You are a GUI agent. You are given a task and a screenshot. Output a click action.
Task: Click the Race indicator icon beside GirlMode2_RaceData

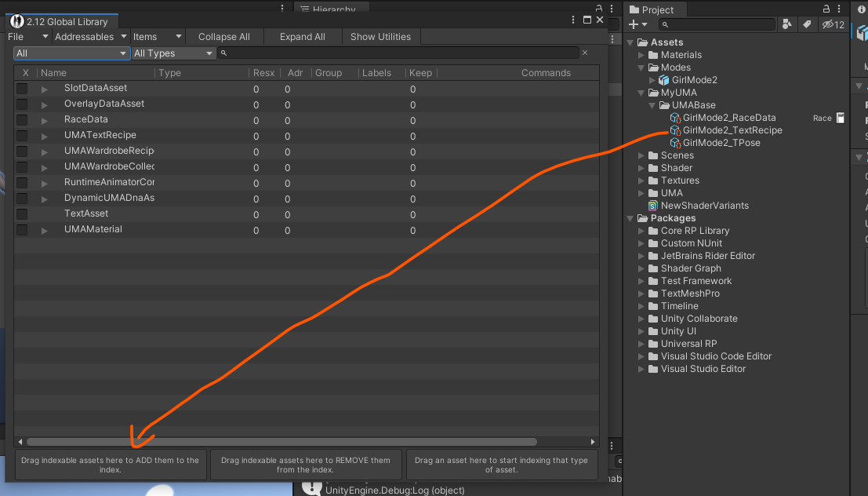pyautogui.click(x=841, y=118)
